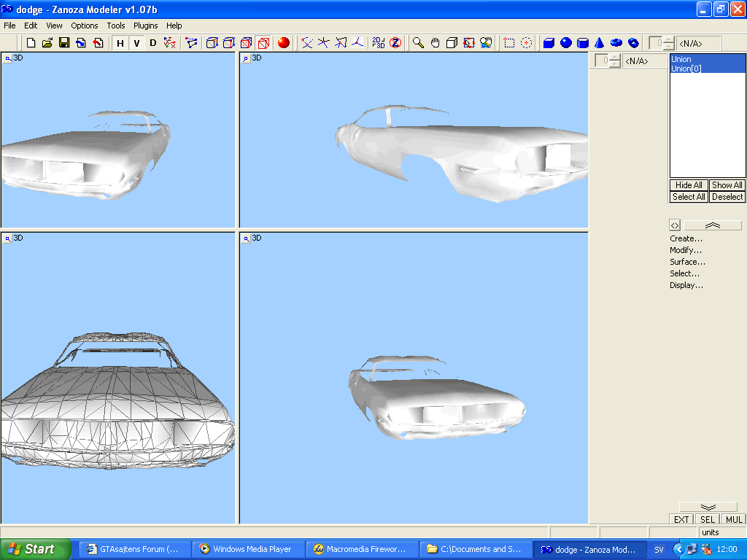747x560 pixels.
Task: Create a cylinder primitive from toolbar
Action: 582,43
